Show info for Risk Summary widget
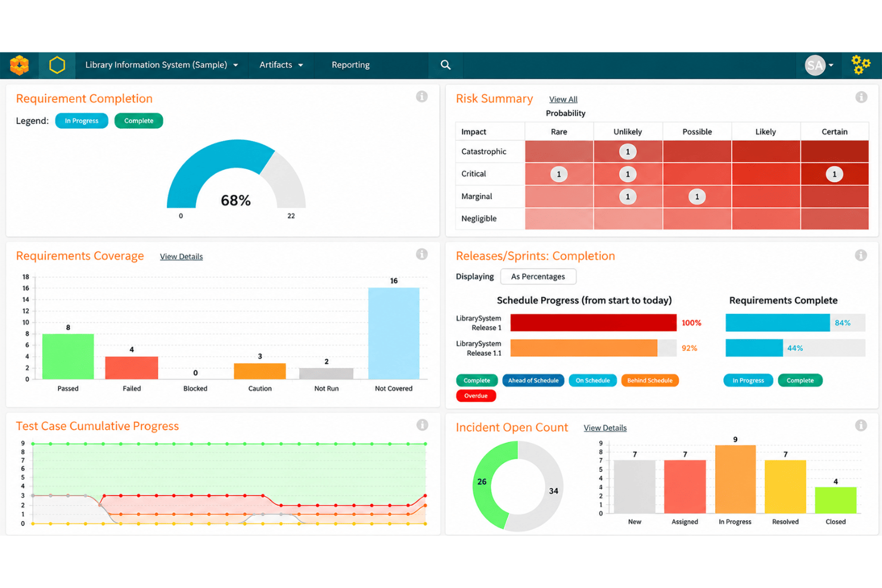Screen dimensions: 882x588 861,97
